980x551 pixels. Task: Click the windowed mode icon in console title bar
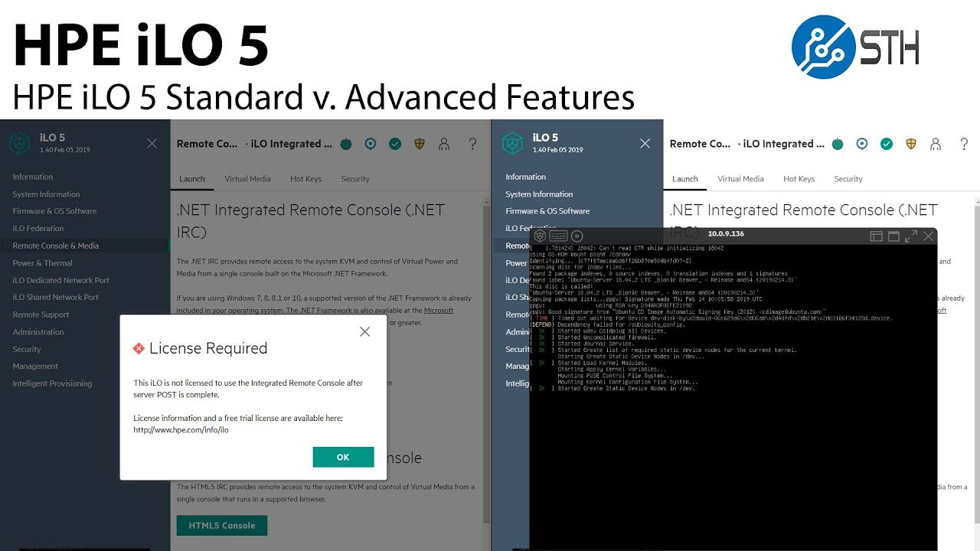pyautogui.click(x=893, y=236)
